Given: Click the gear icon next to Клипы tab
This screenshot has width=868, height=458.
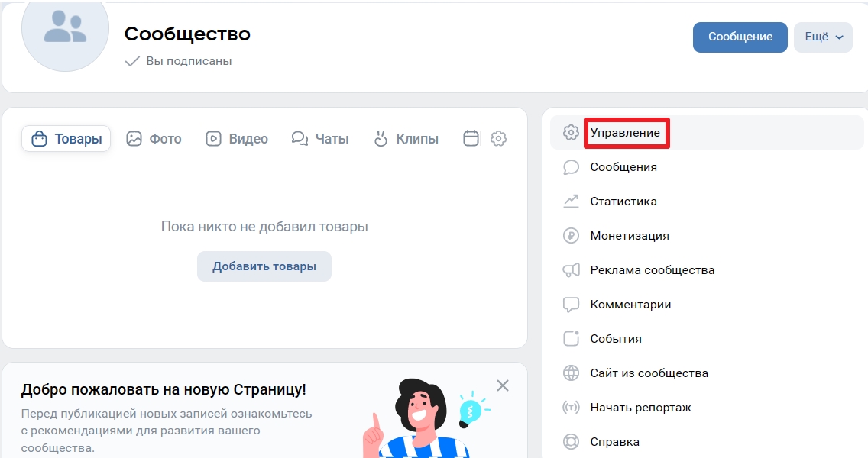Looking at the screenshot, I should coord(498,138).
